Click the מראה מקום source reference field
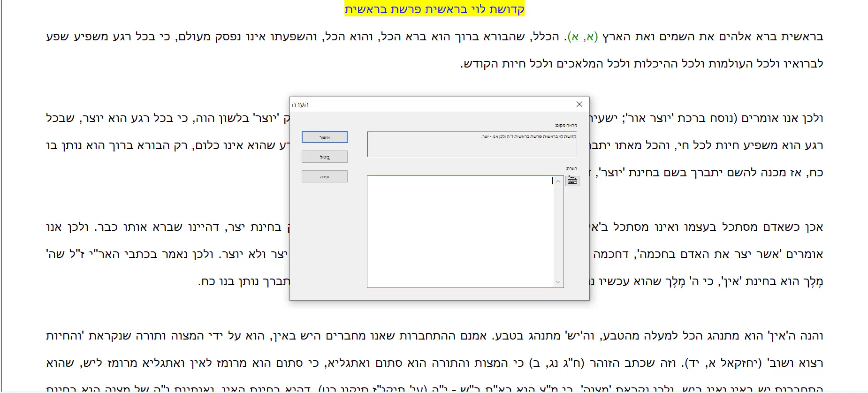 pos(472,144)
